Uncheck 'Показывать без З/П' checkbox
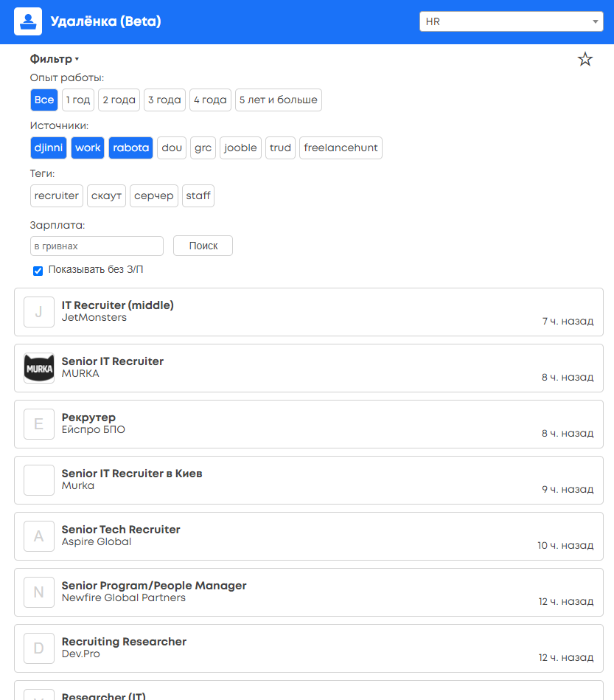 pyautogui.click(x=38, y=271)
